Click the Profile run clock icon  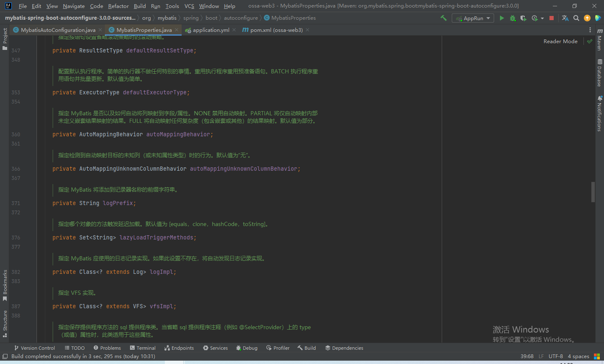click(x=534, y=18)
